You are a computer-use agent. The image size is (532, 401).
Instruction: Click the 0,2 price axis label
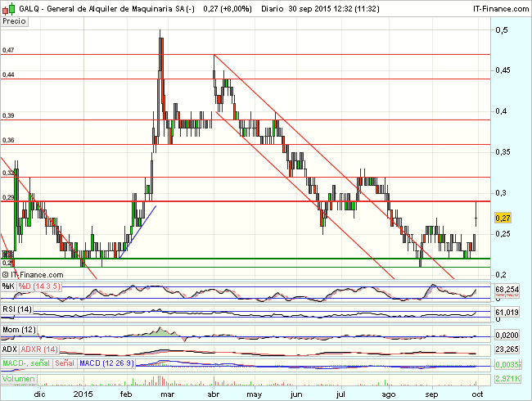[x=501, y=274]
